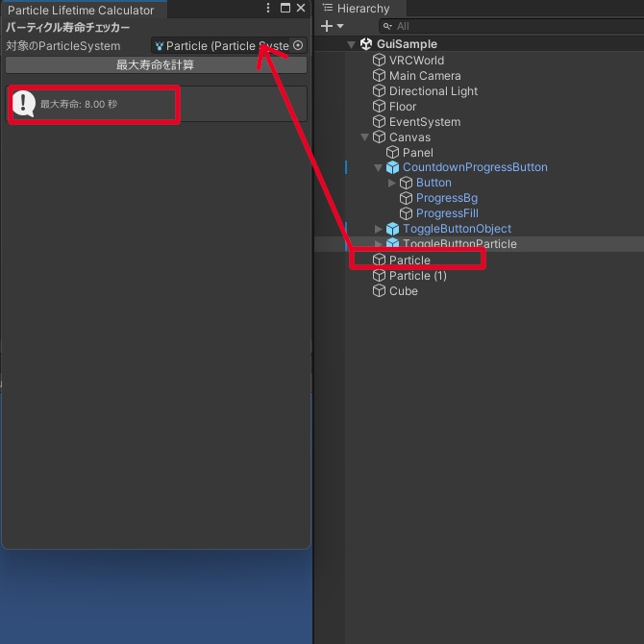Click the 対象のParticleSystem label
Image resolution: width=644 pixels, height=644 pixels.
[62, 45]
